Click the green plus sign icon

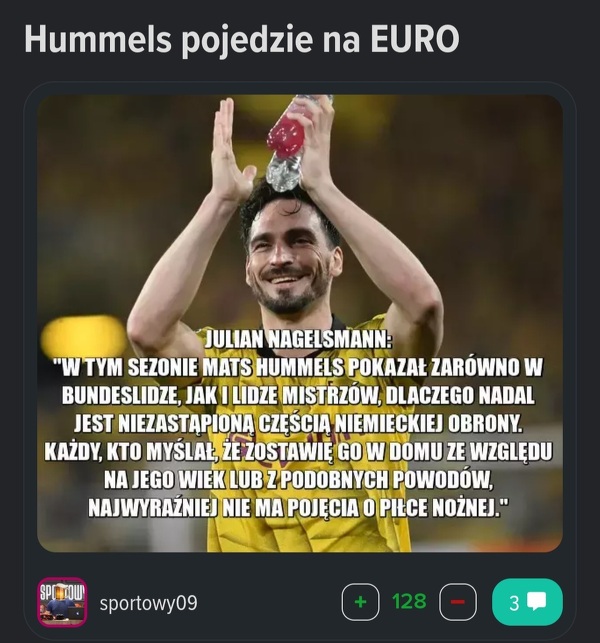click(360, 602)
